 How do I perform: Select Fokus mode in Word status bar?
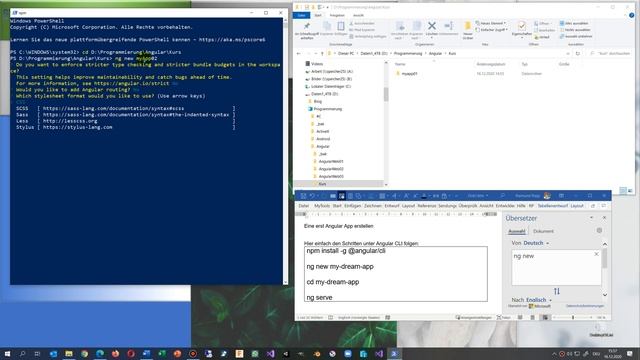pos(503,317)
